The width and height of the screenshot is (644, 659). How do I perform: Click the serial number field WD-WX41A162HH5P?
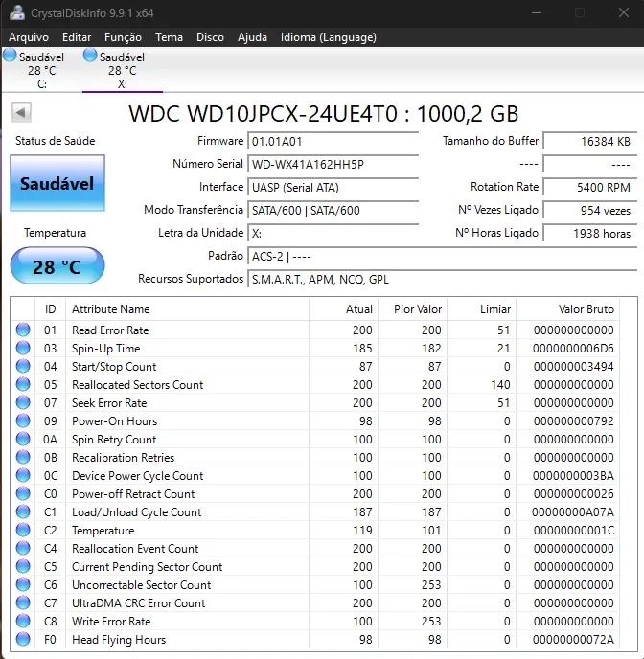[333, 164]
